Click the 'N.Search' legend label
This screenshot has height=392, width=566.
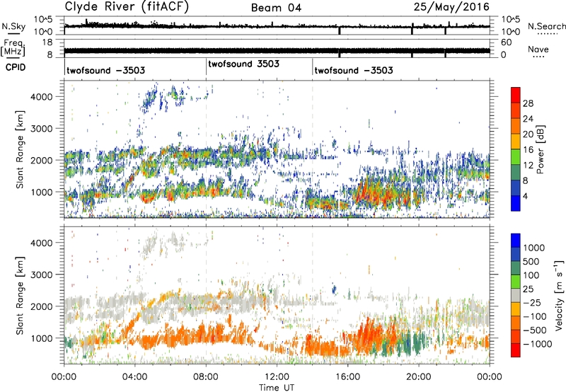click(x=546, y=26)
